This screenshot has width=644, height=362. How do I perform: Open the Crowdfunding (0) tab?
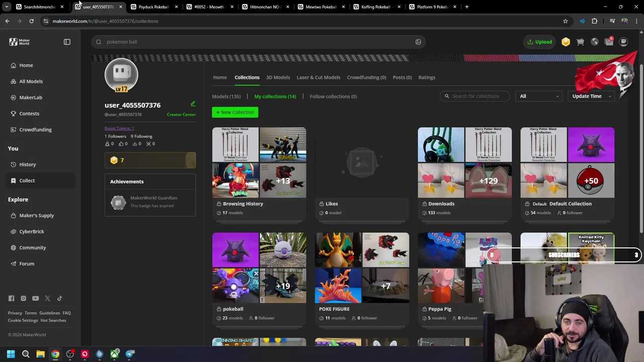[x=366, y=77]
